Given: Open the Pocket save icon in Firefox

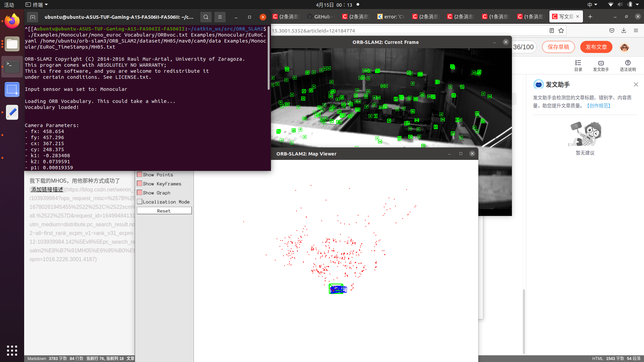Looking at the screenshot, I should point(612,31).
